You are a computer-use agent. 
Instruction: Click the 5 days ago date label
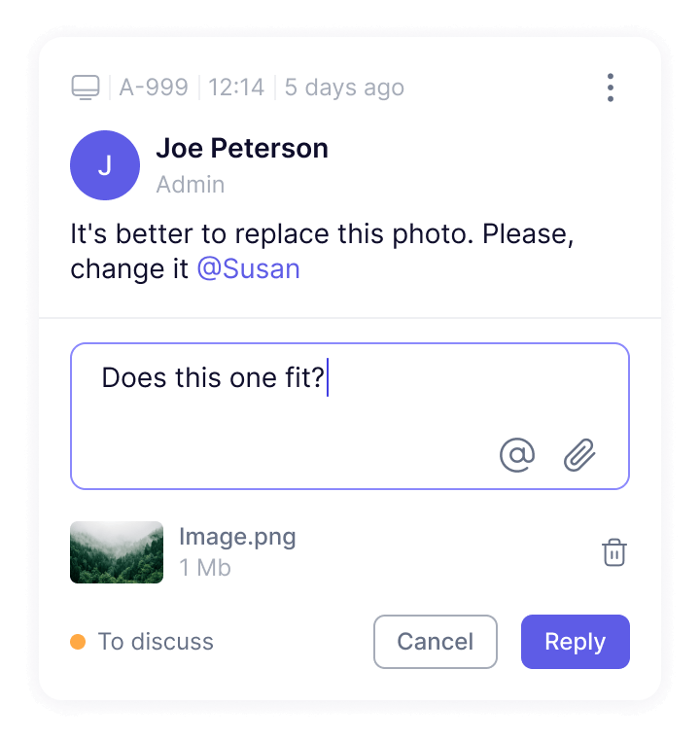point(344,88)
